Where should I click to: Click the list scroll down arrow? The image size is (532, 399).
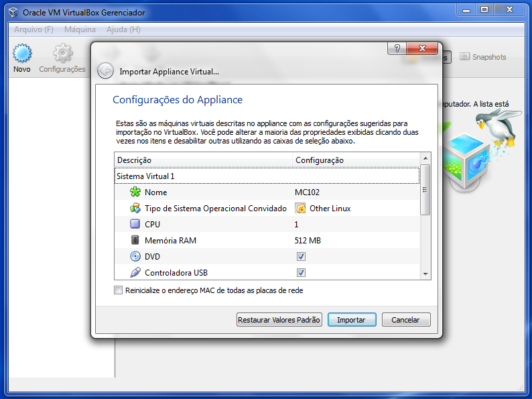[425, 274]
